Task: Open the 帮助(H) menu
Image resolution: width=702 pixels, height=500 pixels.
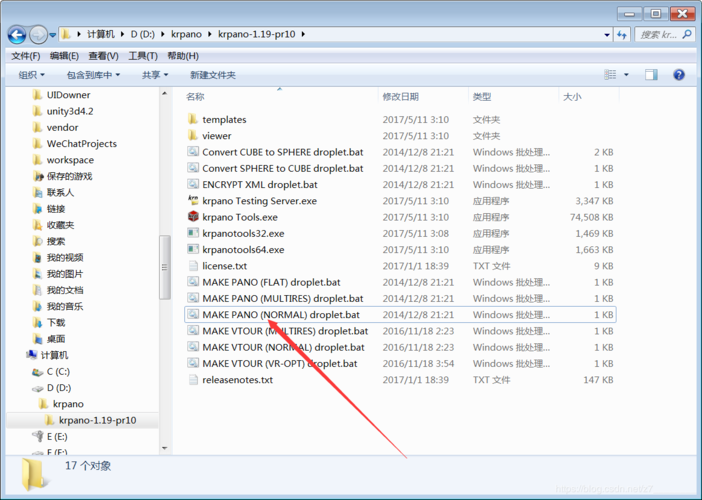Action: click(183, 56)
